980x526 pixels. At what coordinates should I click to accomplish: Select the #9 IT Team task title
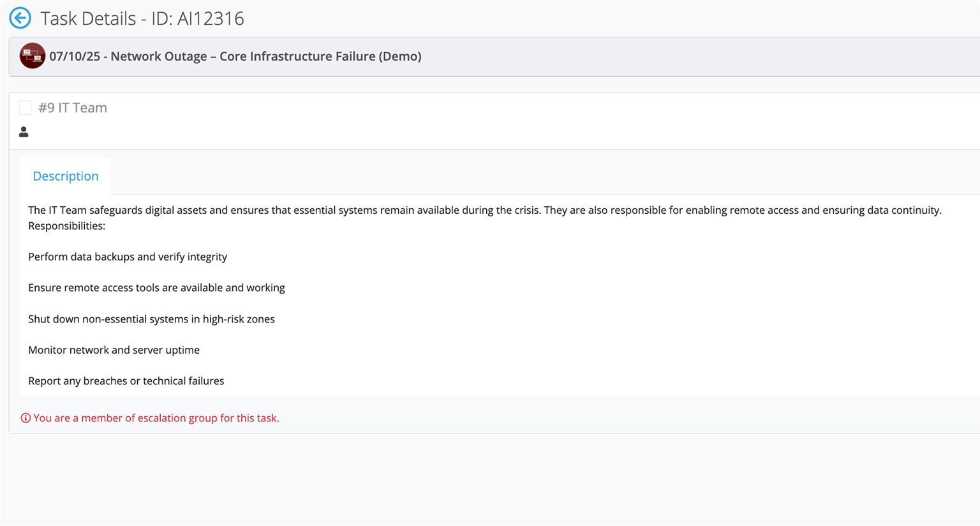pos(73,108)
